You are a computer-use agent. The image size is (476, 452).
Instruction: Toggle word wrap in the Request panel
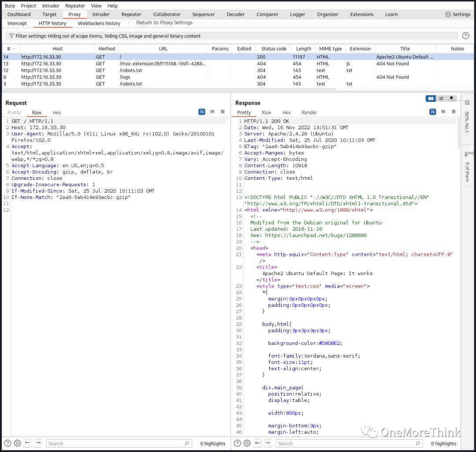tap(201, 112)
